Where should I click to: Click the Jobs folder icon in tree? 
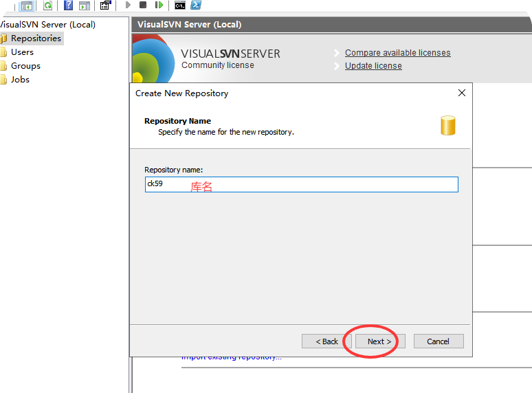pos(3,80)
